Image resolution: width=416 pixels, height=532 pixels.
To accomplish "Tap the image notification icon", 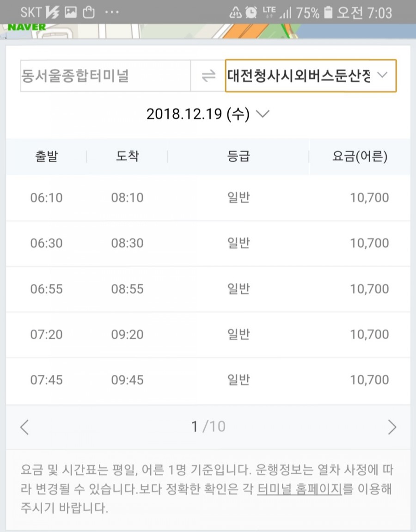I will (71, 12).
